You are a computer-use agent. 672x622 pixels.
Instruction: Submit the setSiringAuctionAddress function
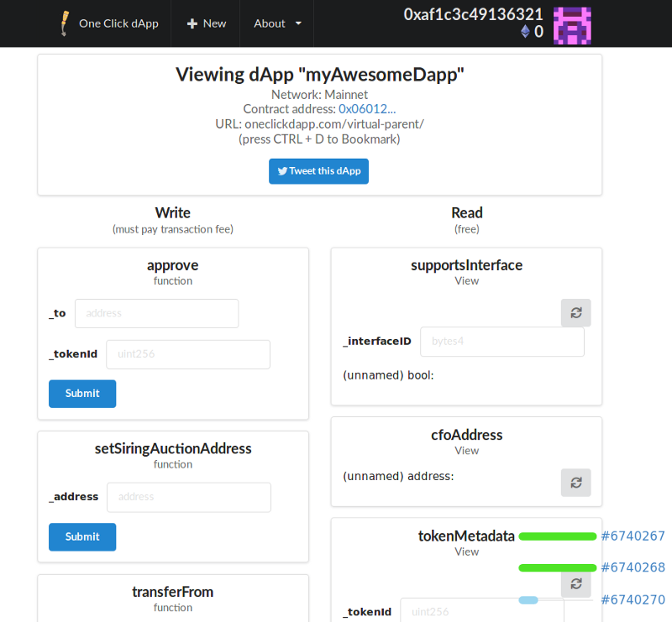[x=81, y=536]
